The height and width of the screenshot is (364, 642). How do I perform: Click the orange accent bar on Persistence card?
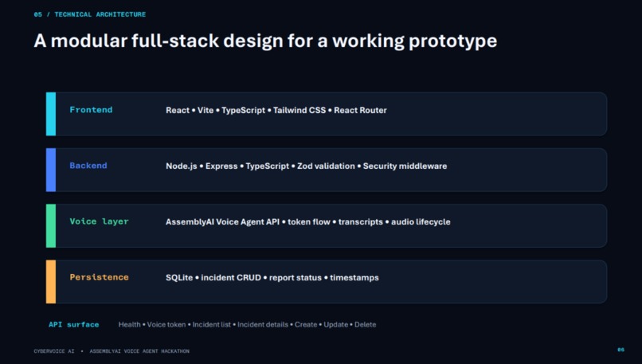pos(51,282)
